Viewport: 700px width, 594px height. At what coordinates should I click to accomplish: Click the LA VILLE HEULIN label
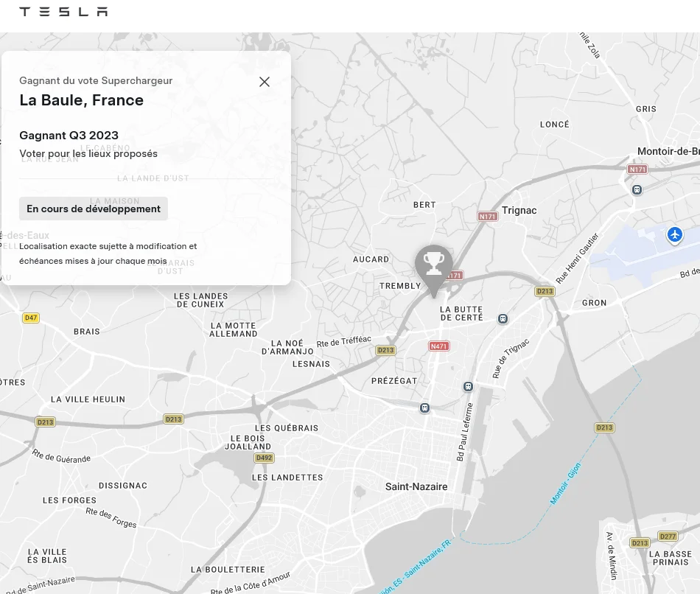coord(88,399)
